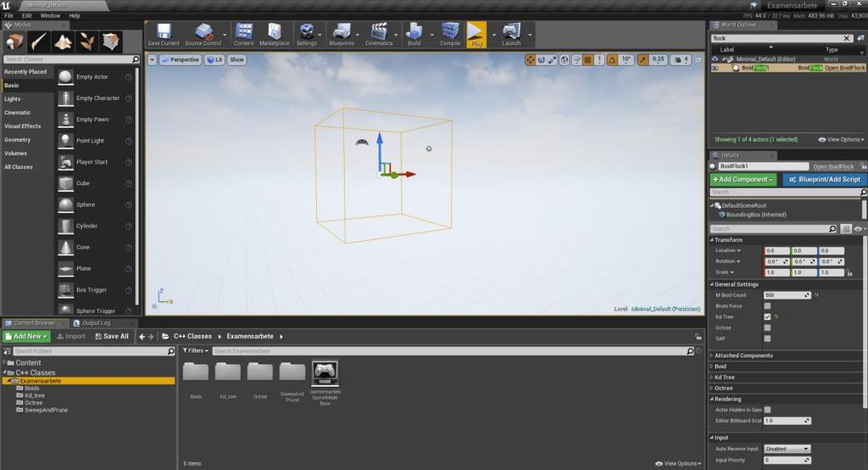Toggle SAP checkbox
Screen dimensions: 868x470
(x=767, y=339)
